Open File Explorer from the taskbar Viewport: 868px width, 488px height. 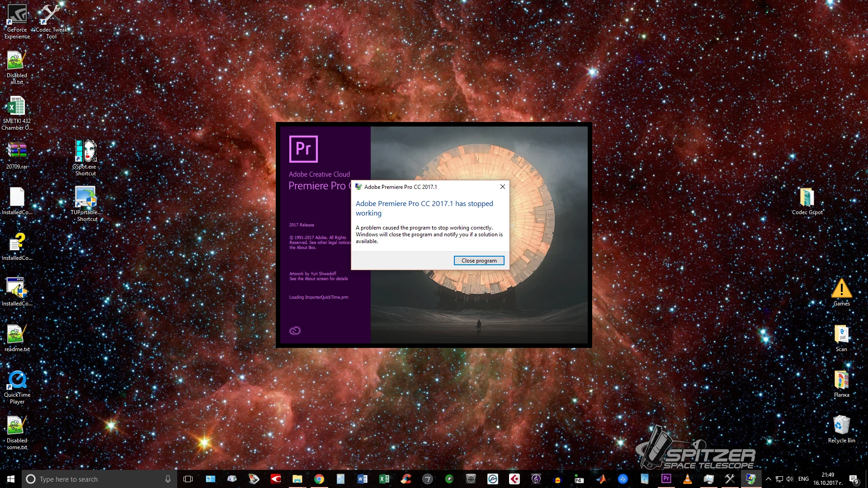pos(297,479)
